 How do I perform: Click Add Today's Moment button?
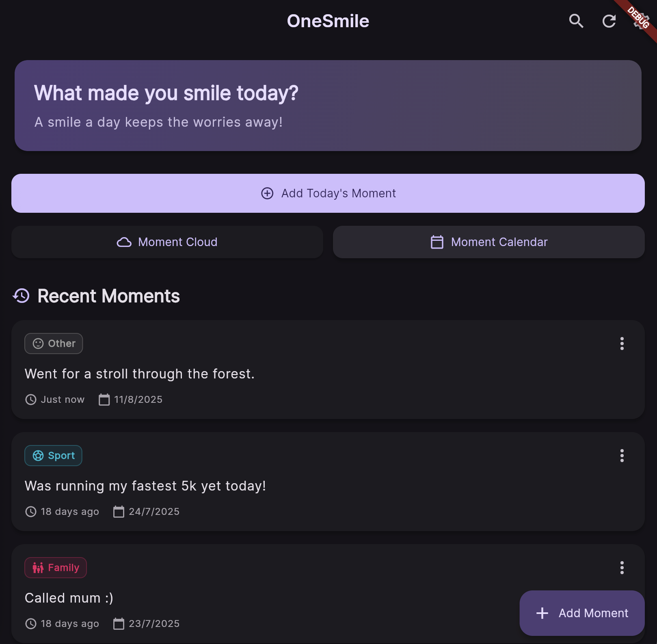pos(328,193)
